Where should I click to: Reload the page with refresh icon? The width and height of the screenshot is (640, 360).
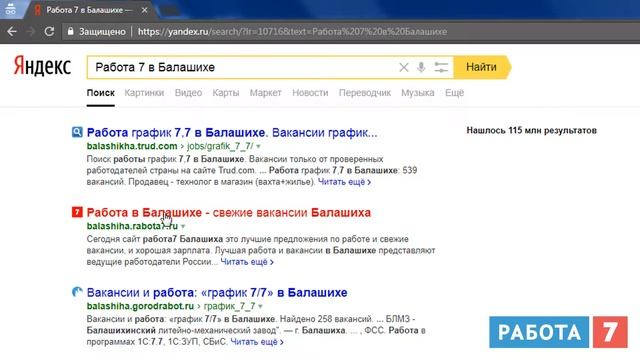(49, 31)
